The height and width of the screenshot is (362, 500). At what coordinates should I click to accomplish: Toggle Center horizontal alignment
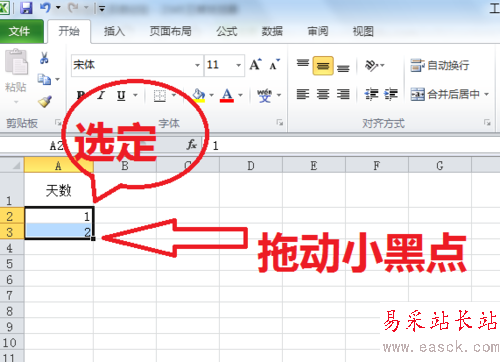[x=323, y=94]
